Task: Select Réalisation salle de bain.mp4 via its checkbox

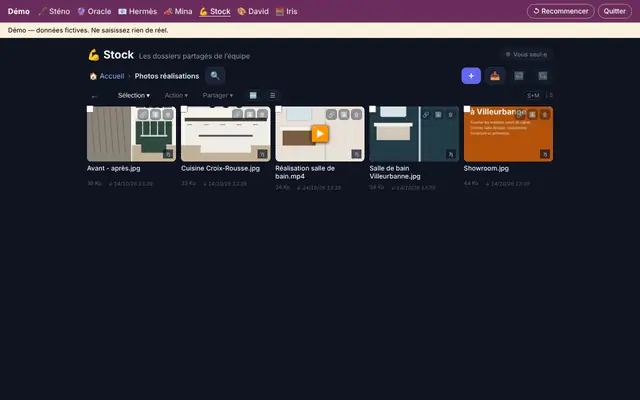Action: pos(278,109)
